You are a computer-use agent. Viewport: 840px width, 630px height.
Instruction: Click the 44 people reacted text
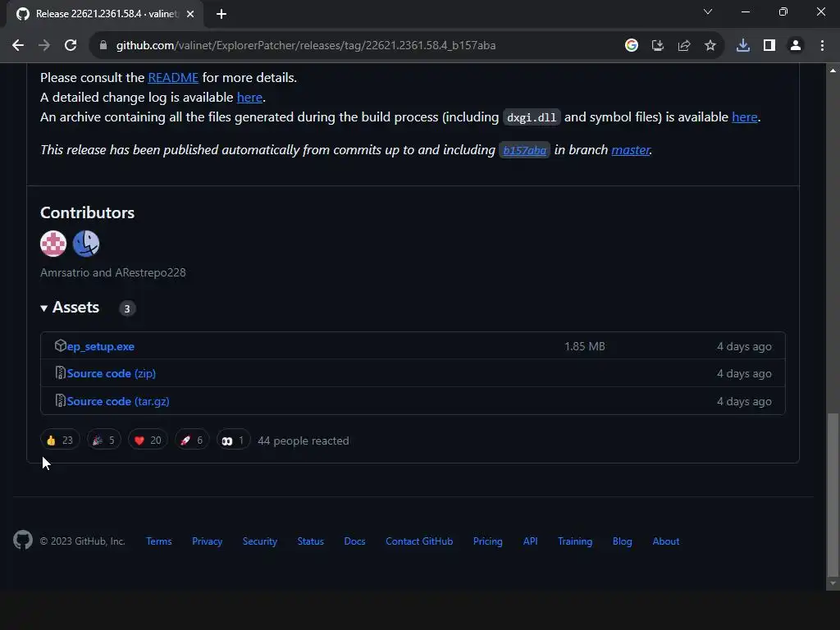tap(304, 441)
